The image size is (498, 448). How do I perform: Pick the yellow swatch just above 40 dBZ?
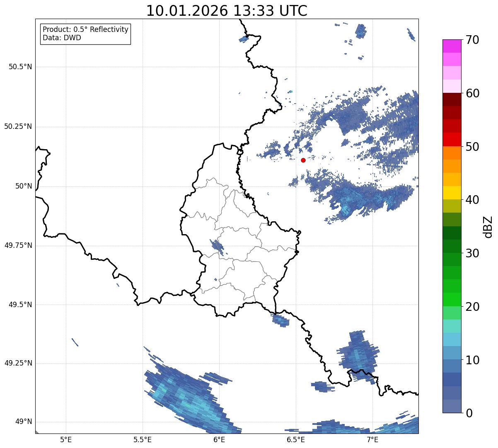point(452,193)
